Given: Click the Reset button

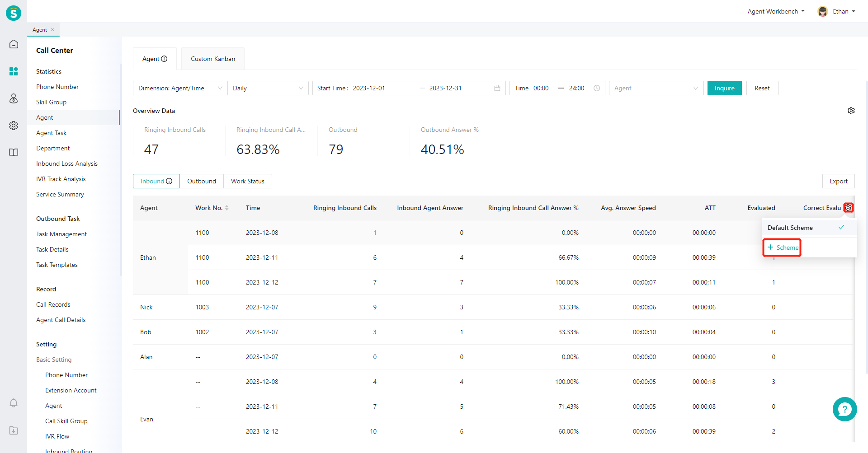Looking at the screenshot, I should (x=762, y=88).
